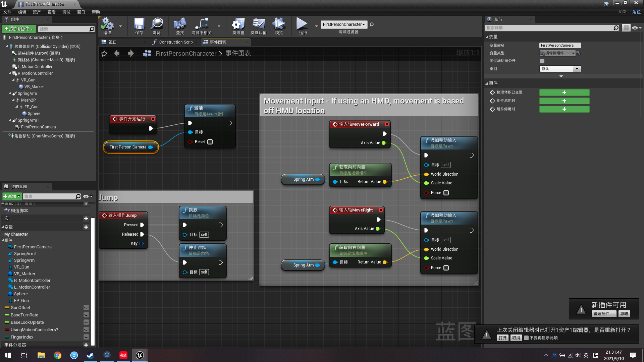Click the My Blueprint panel scrollbar
Screen dimensions: 644x362
[x=93, y=282]
